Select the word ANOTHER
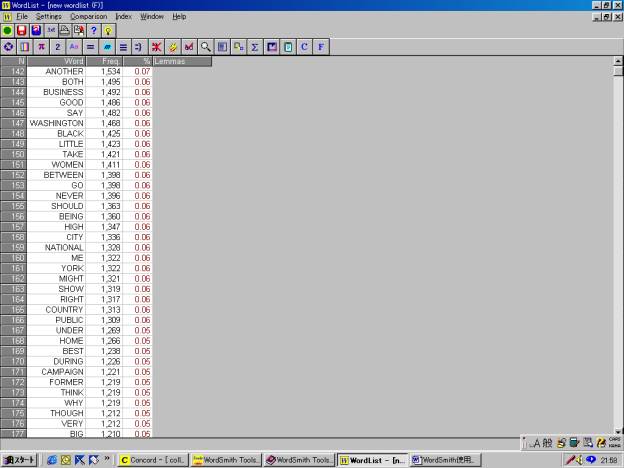Image resolution: width=624 pixels, height=468 pixels. (64, 72)
